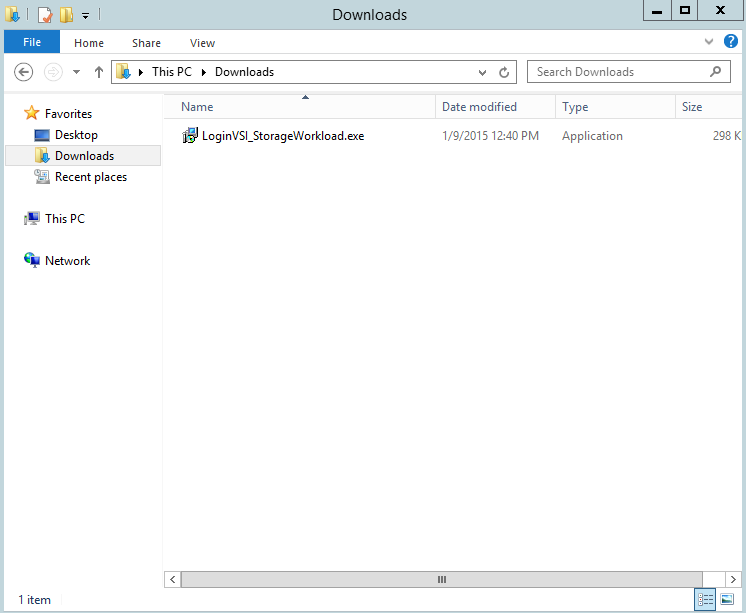
Task: Open the Customize Quick Access Toolbar dropdown
Action: [86, 16]
